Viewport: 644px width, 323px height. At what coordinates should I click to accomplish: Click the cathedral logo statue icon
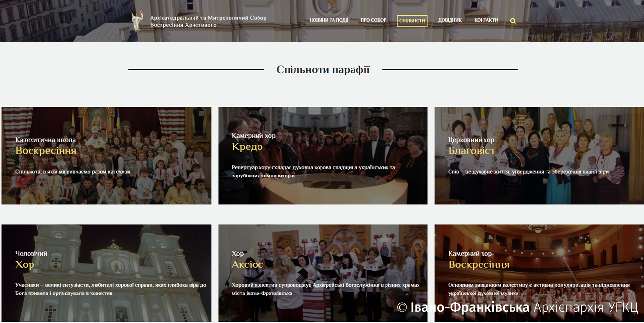coord(137,21)
